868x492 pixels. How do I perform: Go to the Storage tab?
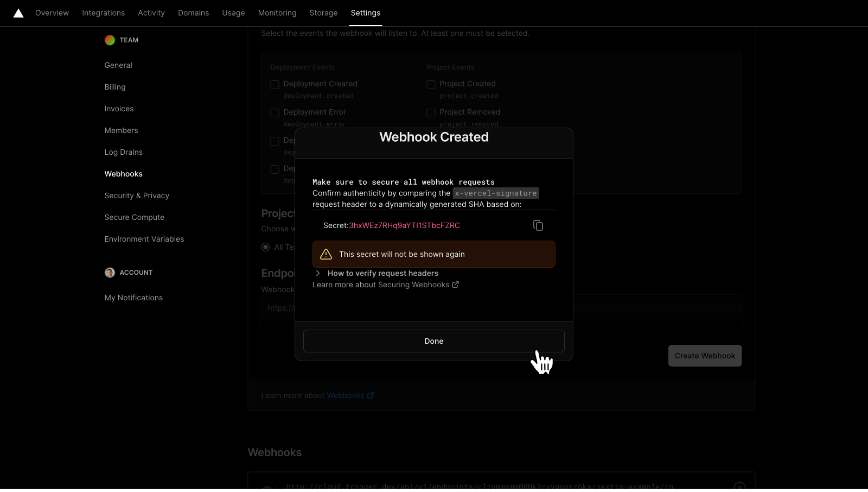[324, 13]
